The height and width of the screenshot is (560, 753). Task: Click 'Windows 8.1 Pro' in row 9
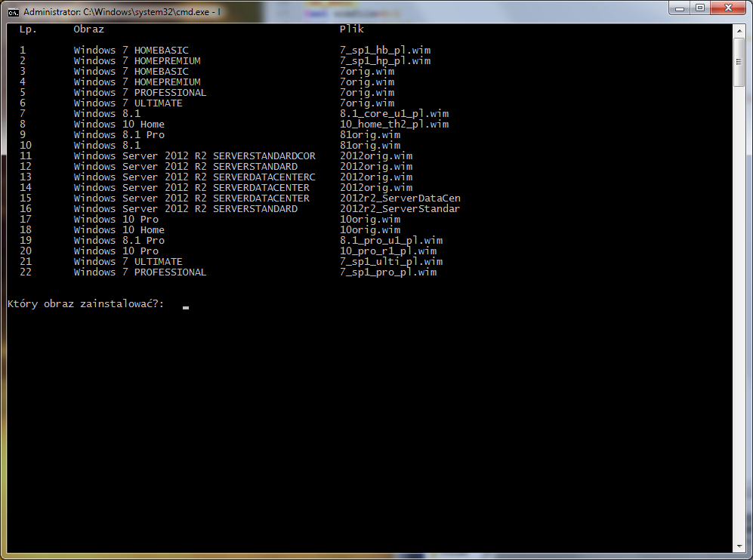click(119, 135)
